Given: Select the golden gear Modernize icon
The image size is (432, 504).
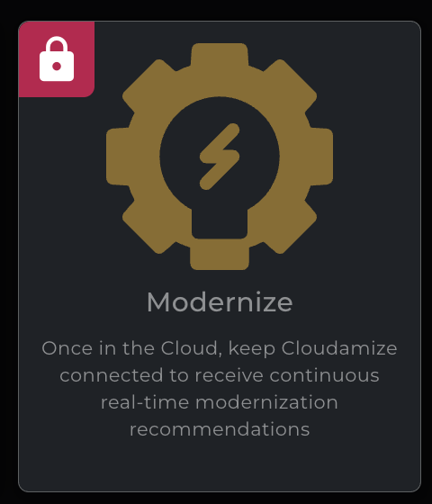Looking at the screenshot, I should [220, 157].
